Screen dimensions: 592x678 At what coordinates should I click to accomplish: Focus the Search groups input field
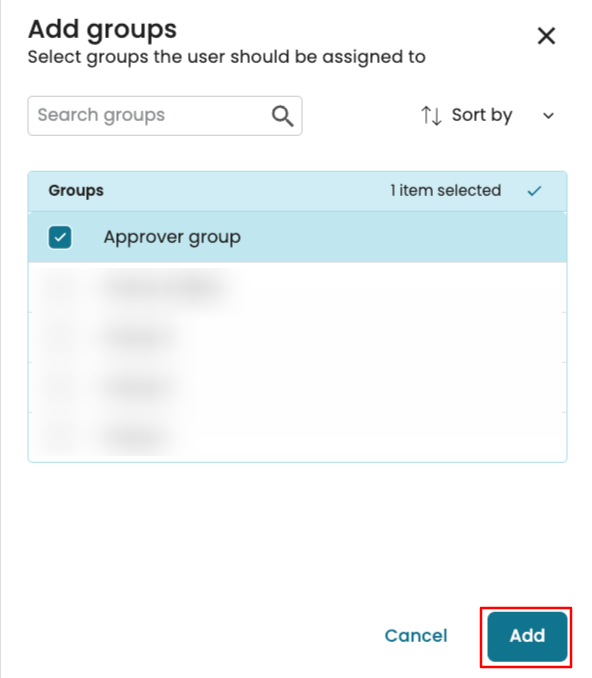point(165,116)
